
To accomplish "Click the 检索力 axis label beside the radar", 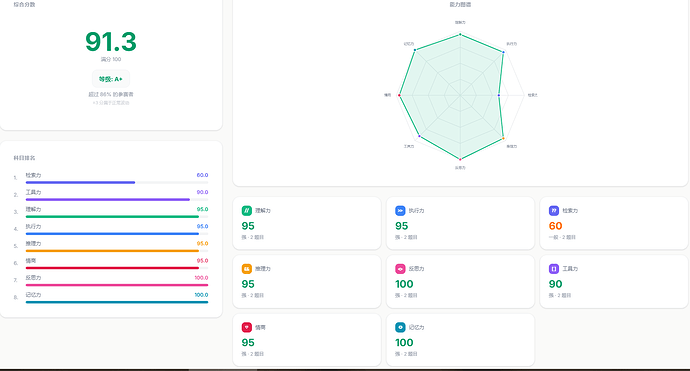I will coord(532,95).
